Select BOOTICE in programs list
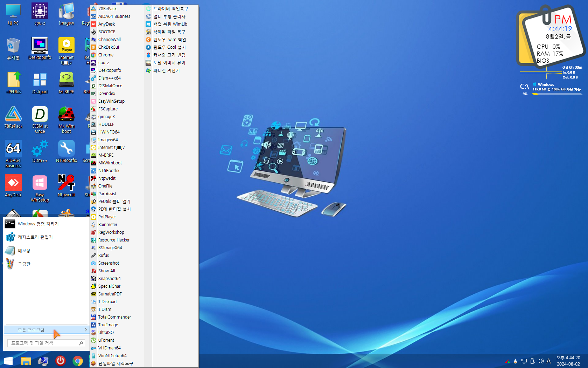The height and width of the screenshot is (368, 588). (x=117, y=32)
